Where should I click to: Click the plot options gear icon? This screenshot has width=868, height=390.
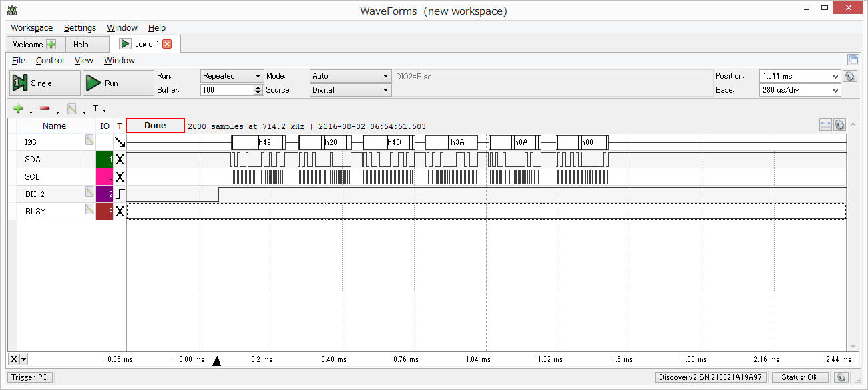coord(839,125)
